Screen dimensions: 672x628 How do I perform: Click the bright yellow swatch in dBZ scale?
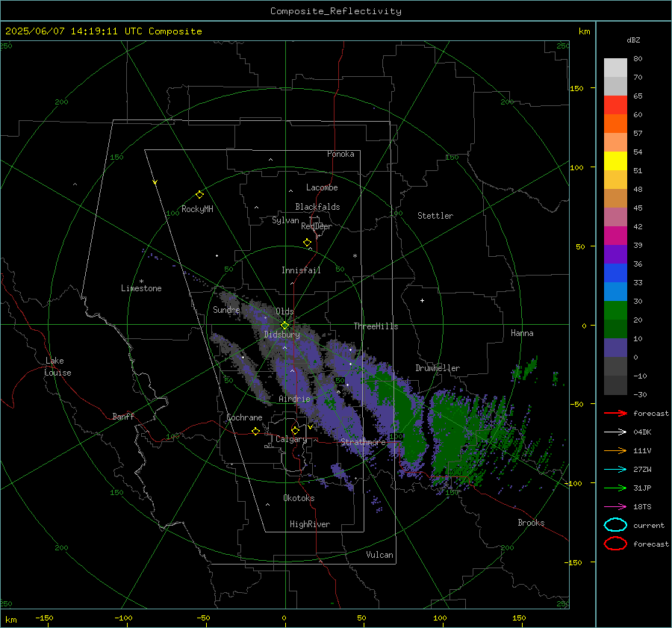point(615,161)
